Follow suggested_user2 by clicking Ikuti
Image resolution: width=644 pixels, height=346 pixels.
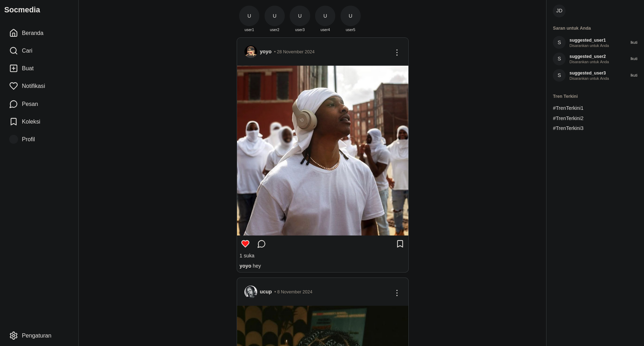[634, 59]
